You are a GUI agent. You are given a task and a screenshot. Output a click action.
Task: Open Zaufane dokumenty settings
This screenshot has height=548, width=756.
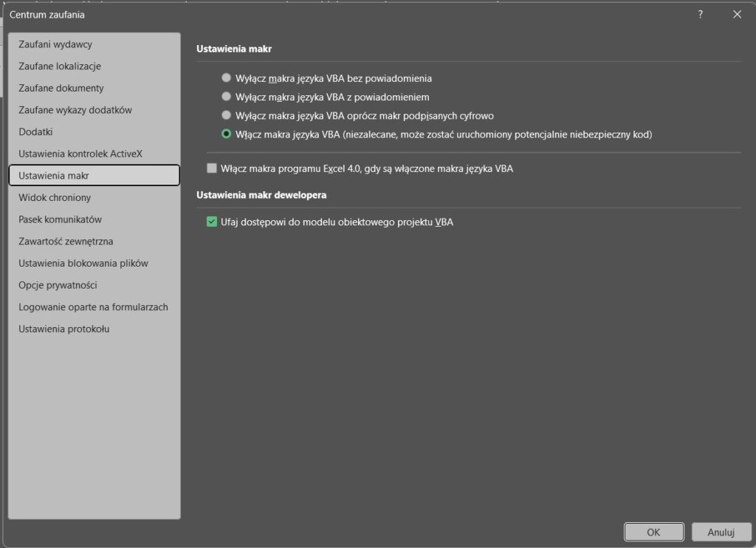[x=61, y=88]
